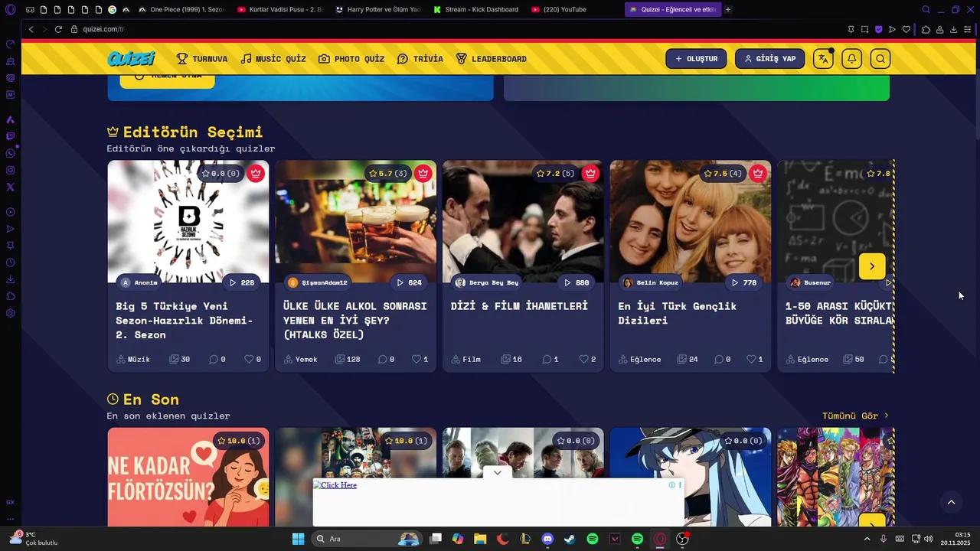Click the 5.7 (3) star rating badge
The width and height of the screenshot is (980, 551).
[x=388, y=174]
